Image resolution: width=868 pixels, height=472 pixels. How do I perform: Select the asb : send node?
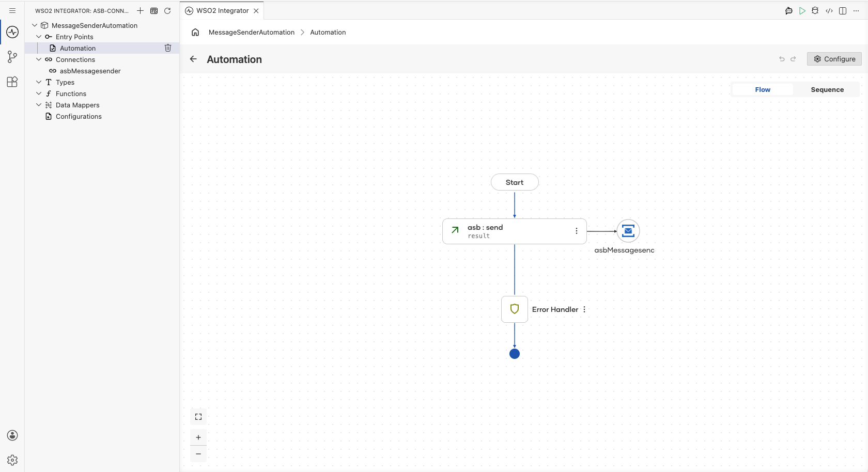[x=515, y=231]
